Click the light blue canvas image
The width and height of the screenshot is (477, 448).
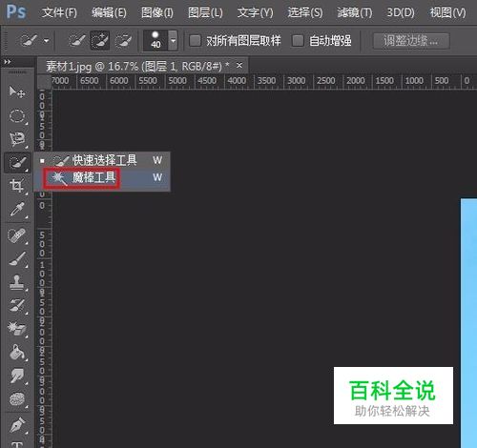(468, 323)
